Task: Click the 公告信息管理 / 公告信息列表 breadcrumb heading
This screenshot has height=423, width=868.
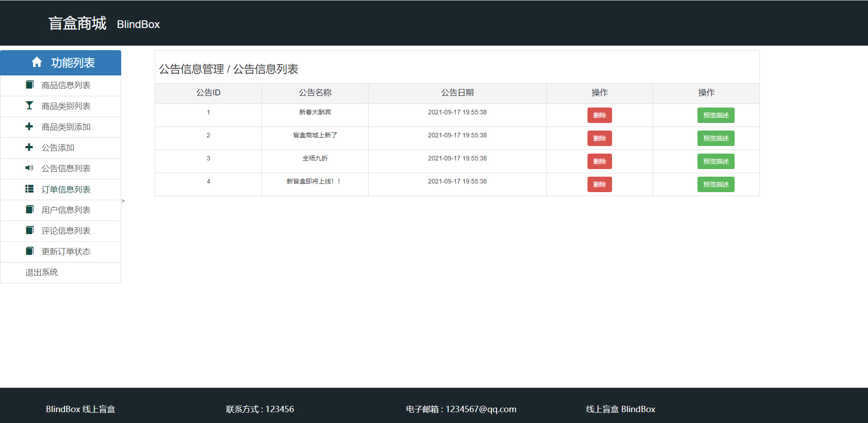Action: 228,69
